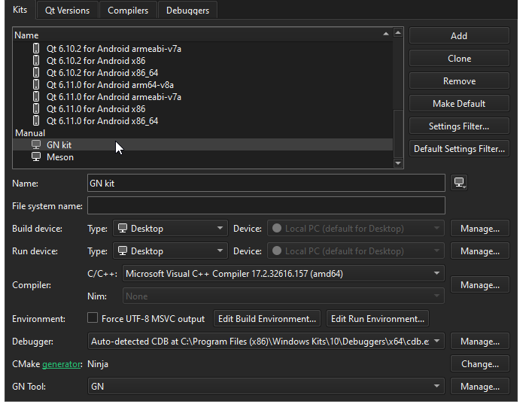Click the scroll up arrow in kits list
Image resolution: width=532 pixels, height=410 pixels.
(398, 33)
